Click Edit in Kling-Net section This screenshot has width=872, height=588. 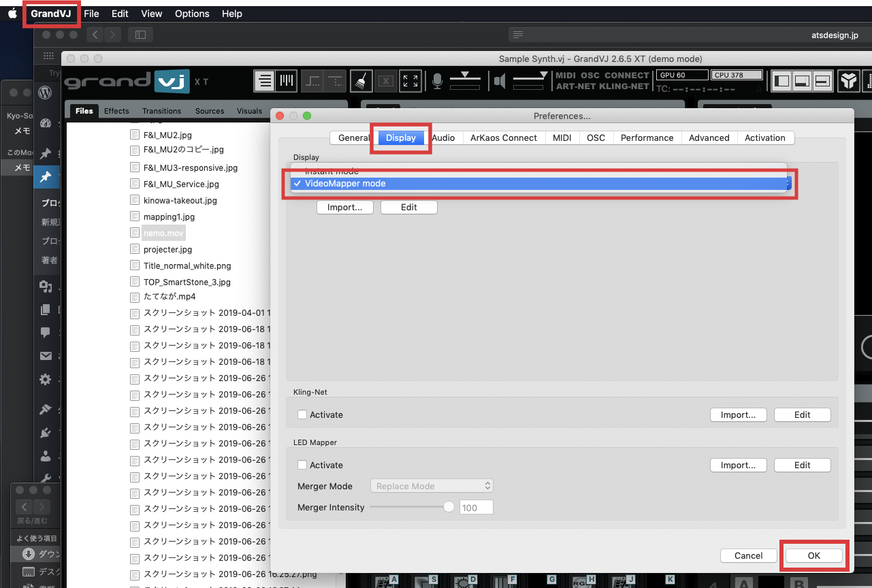coord(803,414)
